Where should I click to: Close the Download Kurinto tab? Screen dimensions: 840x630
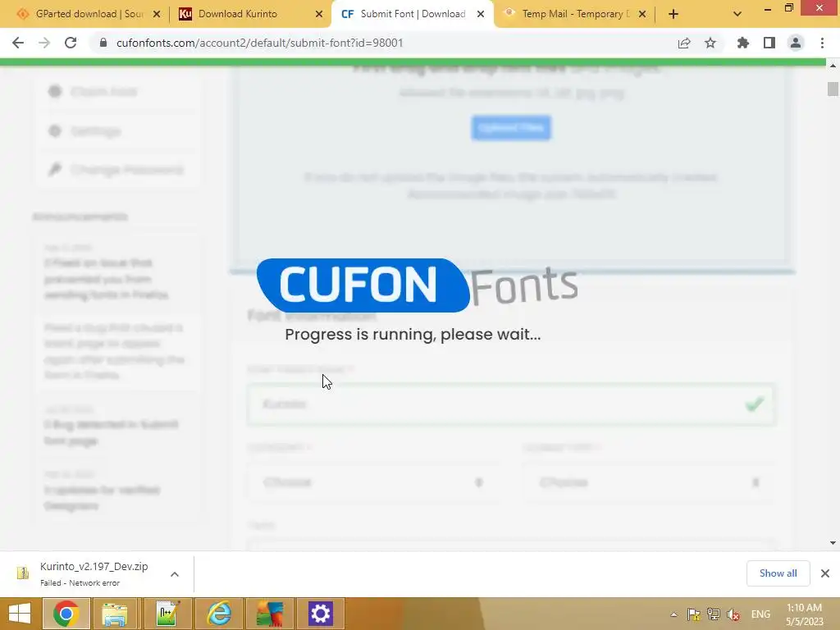319,14
